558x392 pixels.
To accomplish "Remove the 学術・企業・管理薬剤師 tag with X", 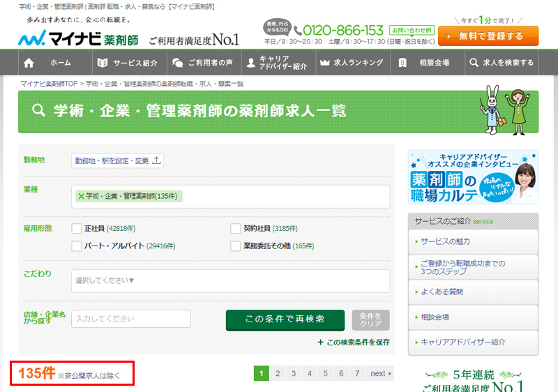I will pyautogui.click(x=81, y=196).
